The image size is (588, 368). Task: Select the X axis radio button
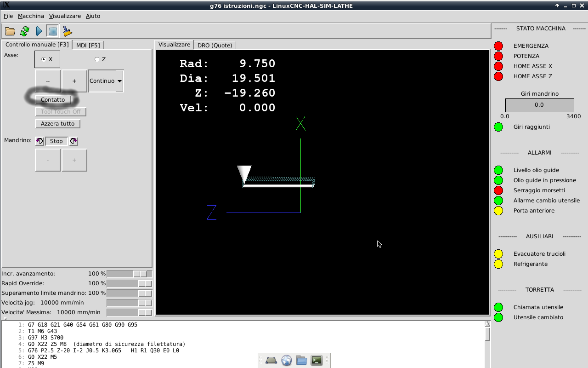(44, 59)
